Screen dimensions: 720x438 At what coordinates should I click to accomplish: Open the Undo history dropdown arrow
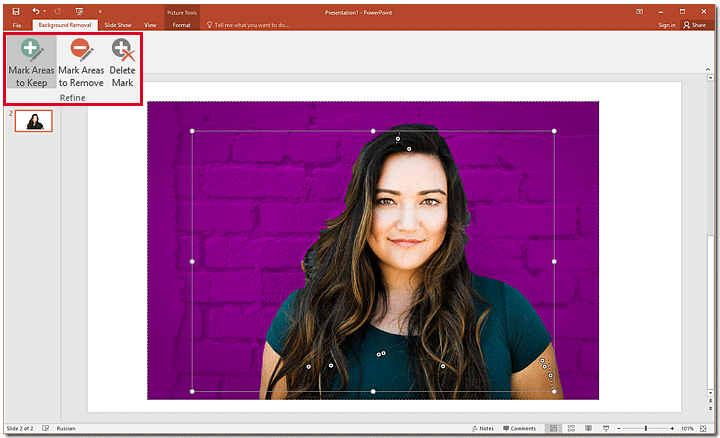coord(46,10)
